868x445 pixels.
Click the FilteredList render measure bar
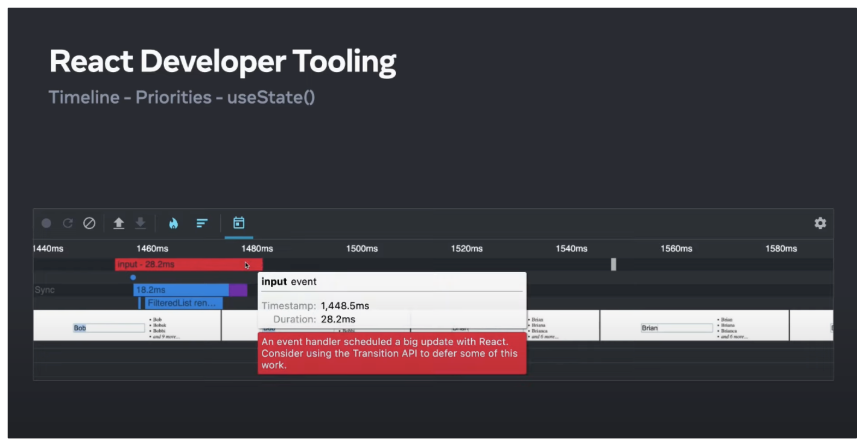click(x=183, y=303)
